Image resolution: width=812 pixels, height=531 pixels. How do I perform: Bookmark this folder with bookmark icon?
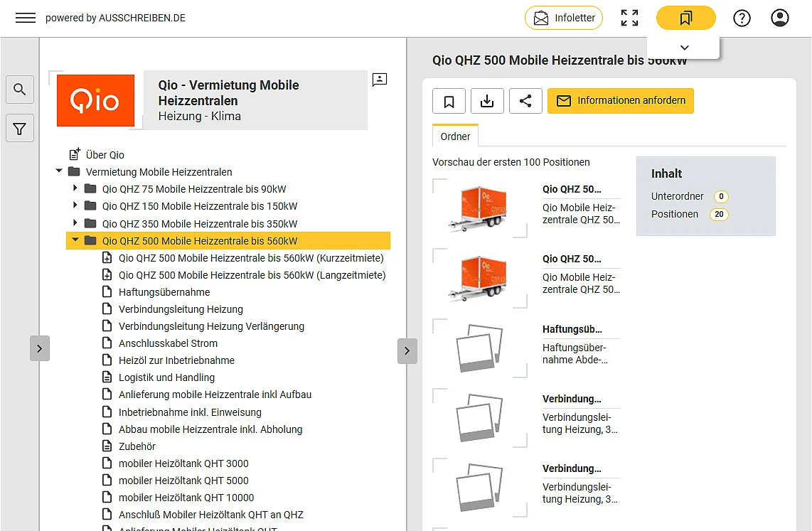pos(449,101)
